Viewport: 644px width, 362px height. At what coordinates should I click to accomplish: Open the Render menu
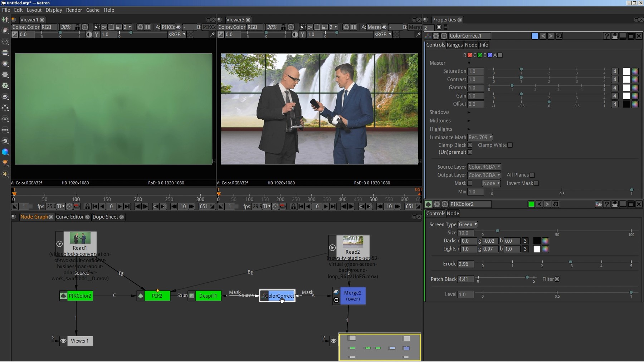[74, 10]
